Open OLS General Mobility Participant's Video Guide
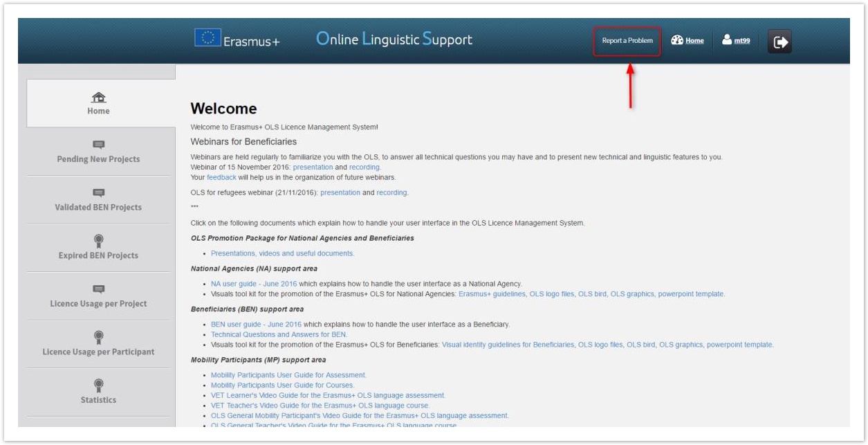868x445 pixels. (x=360, y=416)
